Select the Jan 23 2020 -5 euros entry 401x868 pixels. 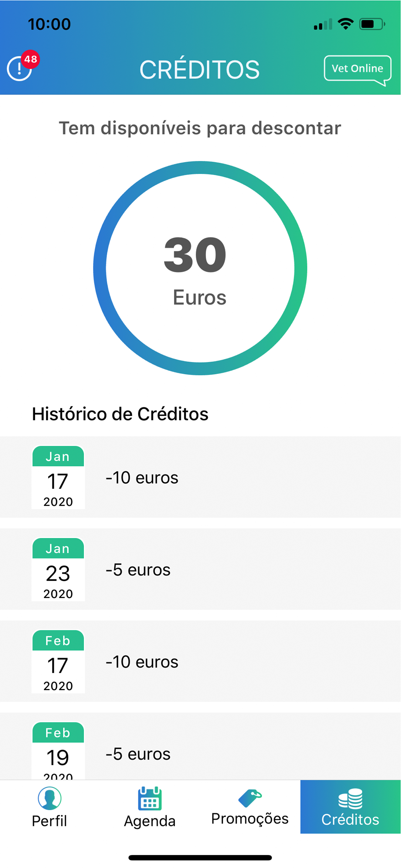pyautogui.click(x=200, y=569)
